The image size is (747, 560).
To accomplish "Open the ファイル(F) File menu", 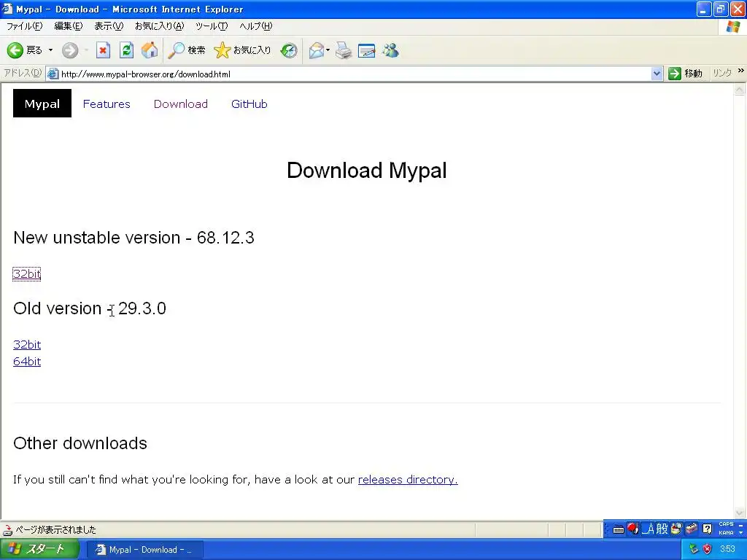I will (x=24, y=26).
